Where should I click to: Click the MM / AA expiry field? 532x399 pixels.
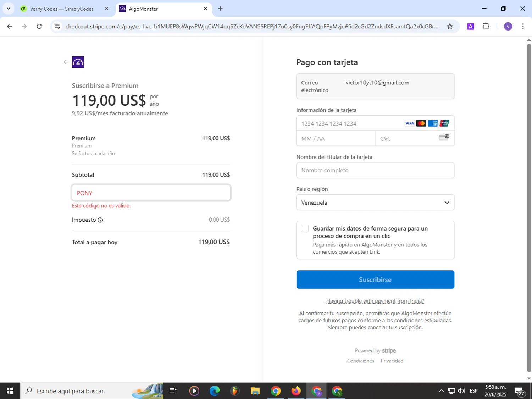click(x=336, y=138)
